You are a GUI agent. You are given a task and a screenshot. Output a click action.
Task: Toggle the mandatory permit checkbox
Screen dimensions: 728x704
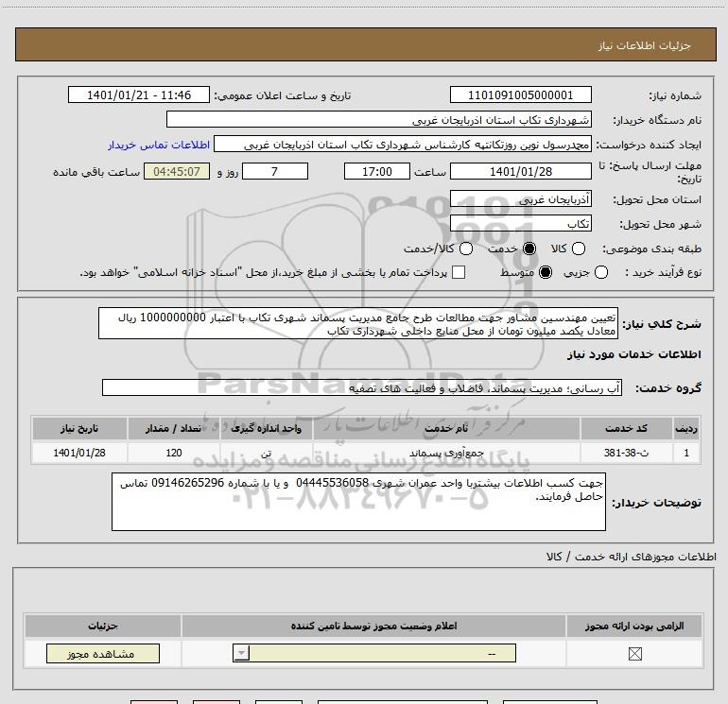634,654
